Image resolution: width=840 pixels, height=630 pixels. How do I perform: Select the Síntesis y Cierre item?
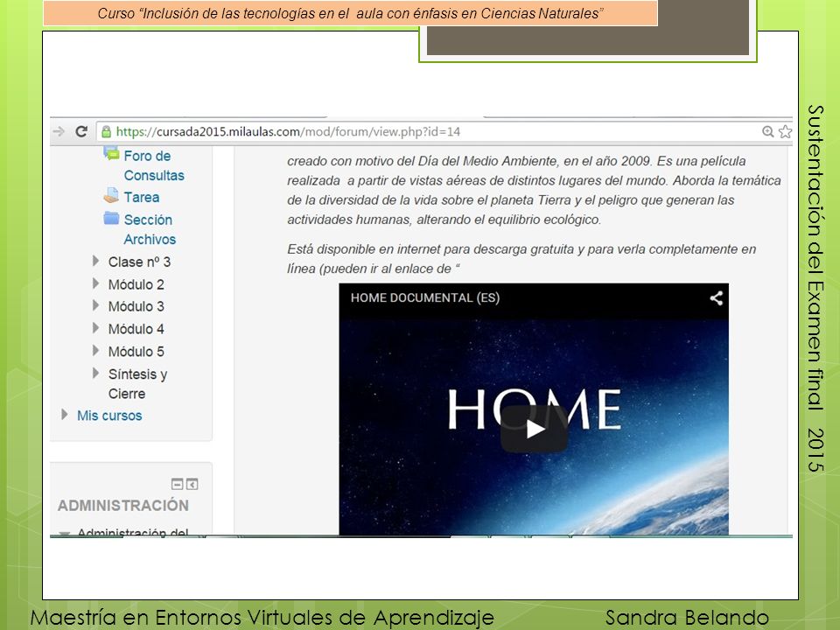(x=137, y=383)
